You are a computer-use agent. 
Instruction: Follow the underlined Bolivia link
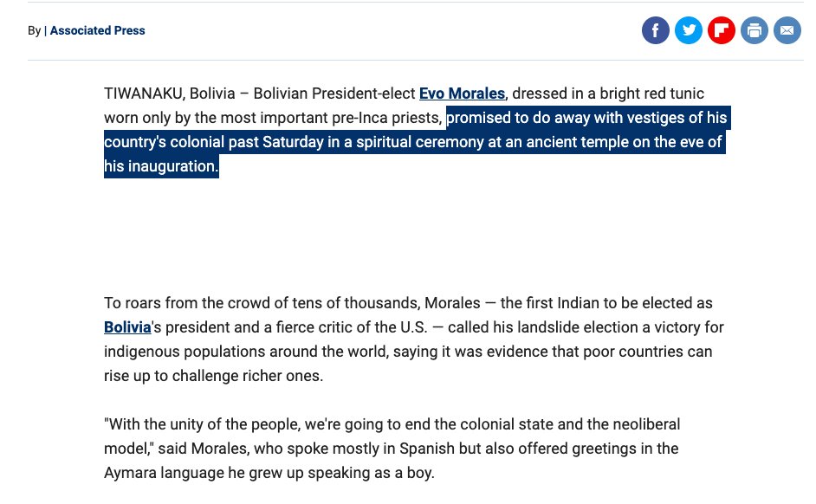pos(127,328)
